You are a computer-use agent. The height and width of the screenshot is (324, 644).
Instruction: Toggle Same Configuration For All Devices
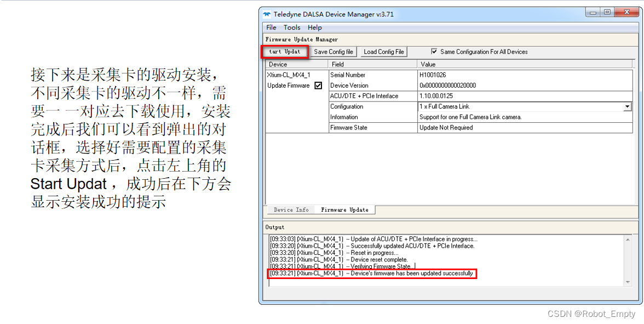[x=434, y=52]
